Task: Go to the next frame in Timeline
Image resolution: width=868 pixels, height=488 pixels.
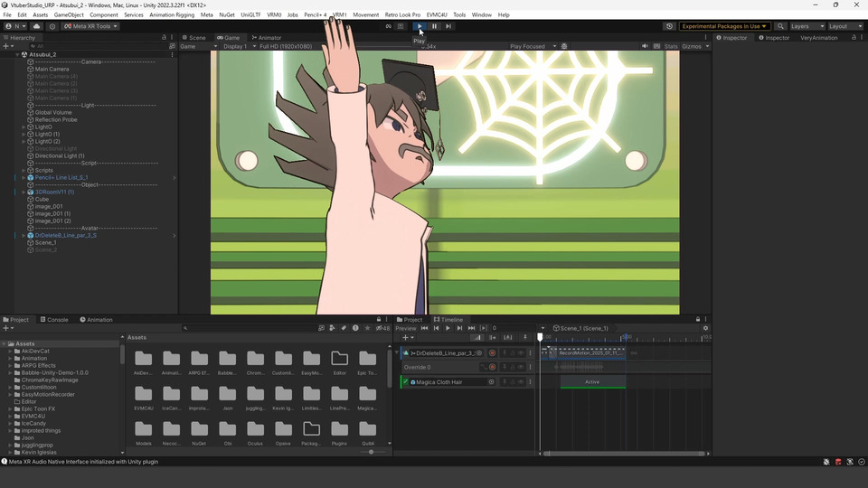Action: point(459,328)
